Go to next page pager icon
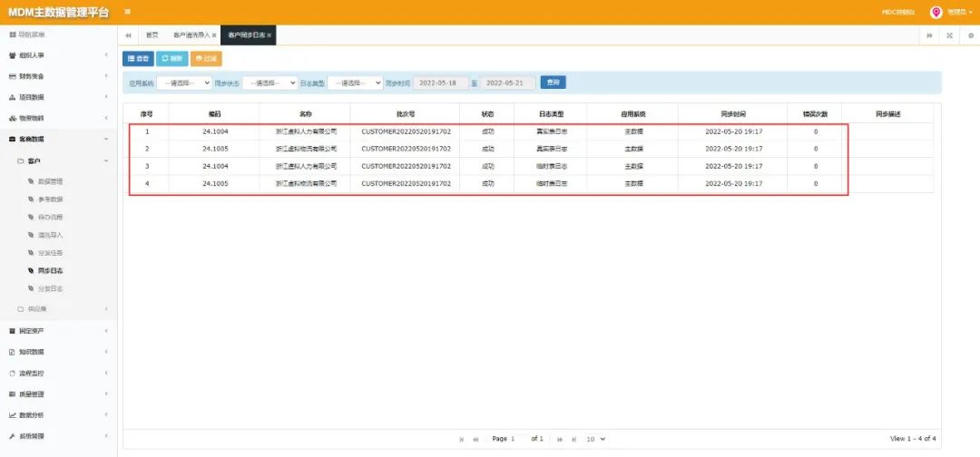980x457 pixels. tap(560, 440)
